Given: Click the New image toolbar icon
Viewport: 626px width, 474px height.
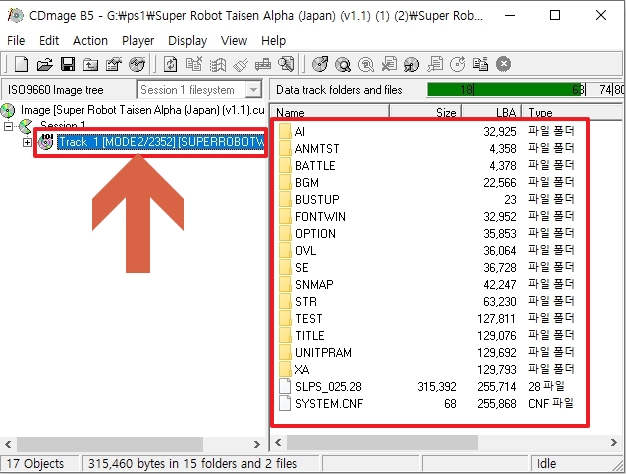Looking at the screenshot, I should 21,64.
